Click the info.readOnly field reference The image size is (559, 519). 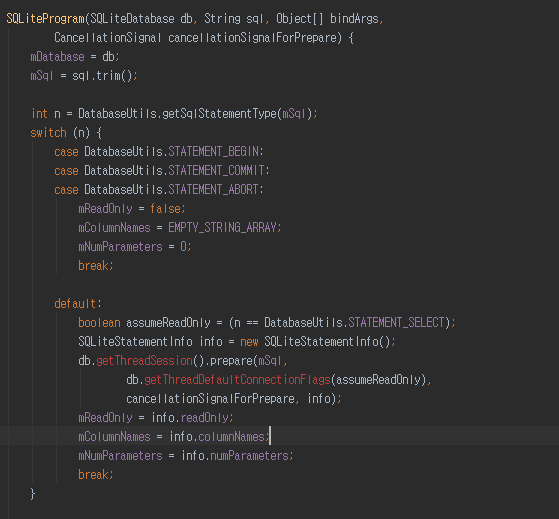point(190,417)
